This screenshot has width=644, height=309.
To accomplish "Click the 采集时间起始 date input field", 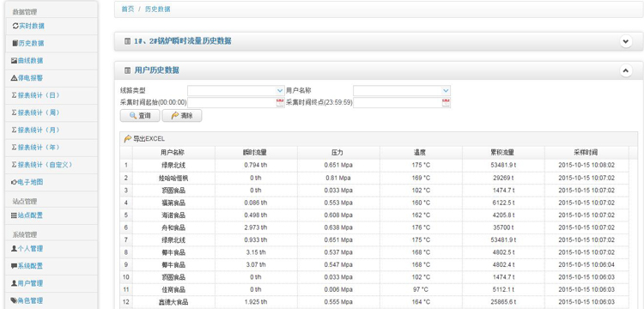I will coord(232,103).
